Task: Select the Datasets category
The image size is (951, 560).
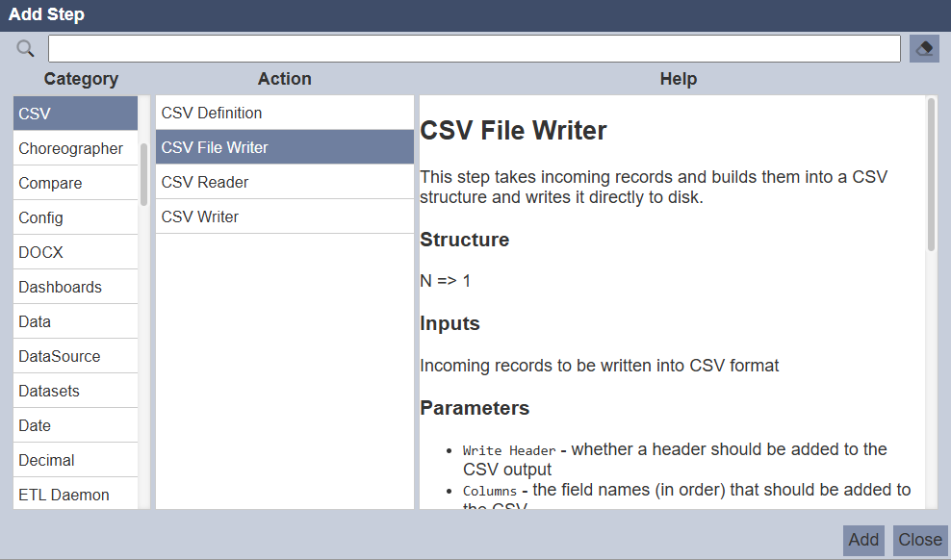Action: (x=49, y=391)
